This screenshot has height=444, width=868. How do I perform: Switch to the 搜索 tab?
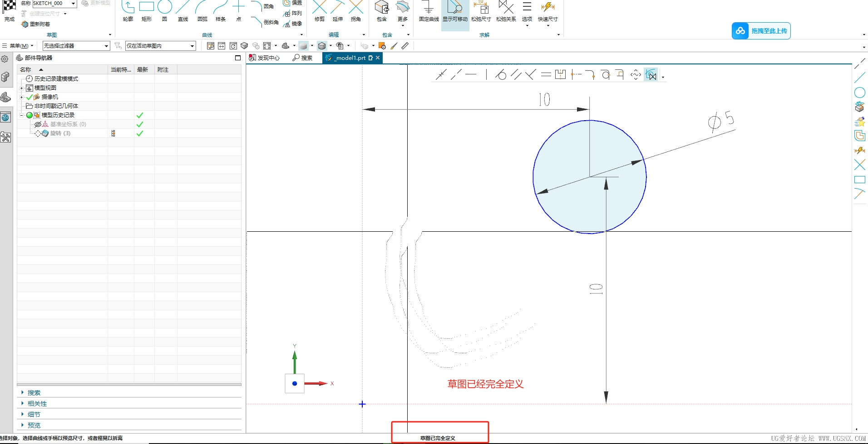pyautogui.click(x=303, y=58)
